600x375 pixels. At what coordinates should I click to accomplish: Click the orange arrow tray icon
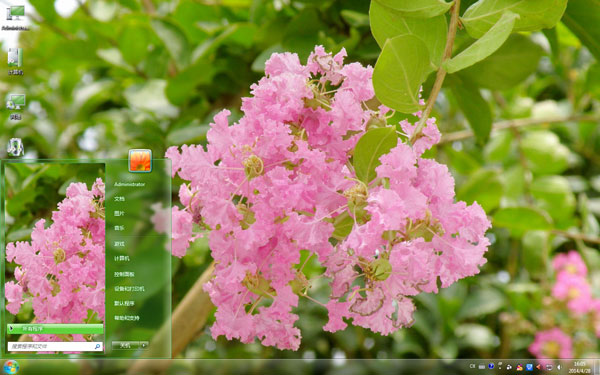click(x=538, y=367)
